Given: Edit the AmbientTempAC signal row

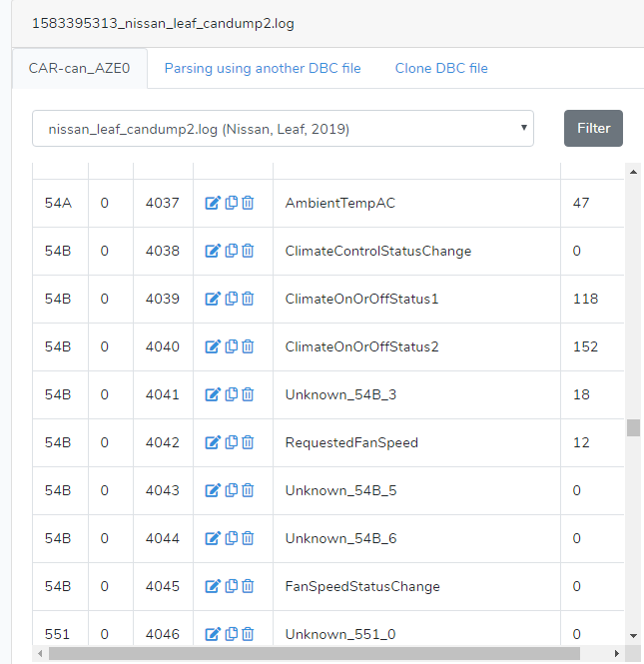Looking at the screenshot, I should tap(212, 203).
